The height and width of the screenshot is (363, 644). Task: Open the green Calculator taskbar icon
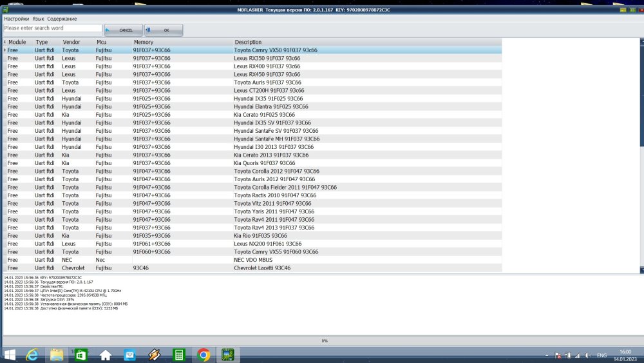(x=179, y=355)
